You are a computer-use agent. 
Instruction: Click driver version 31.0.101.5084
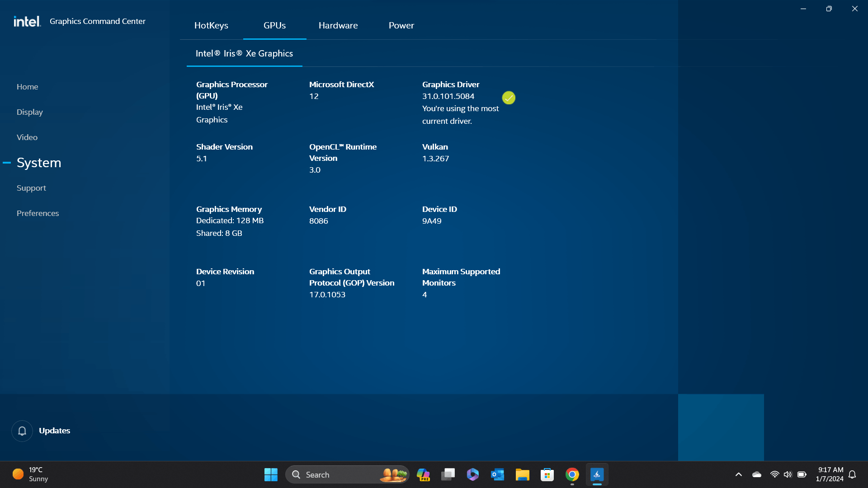(448, 96)
